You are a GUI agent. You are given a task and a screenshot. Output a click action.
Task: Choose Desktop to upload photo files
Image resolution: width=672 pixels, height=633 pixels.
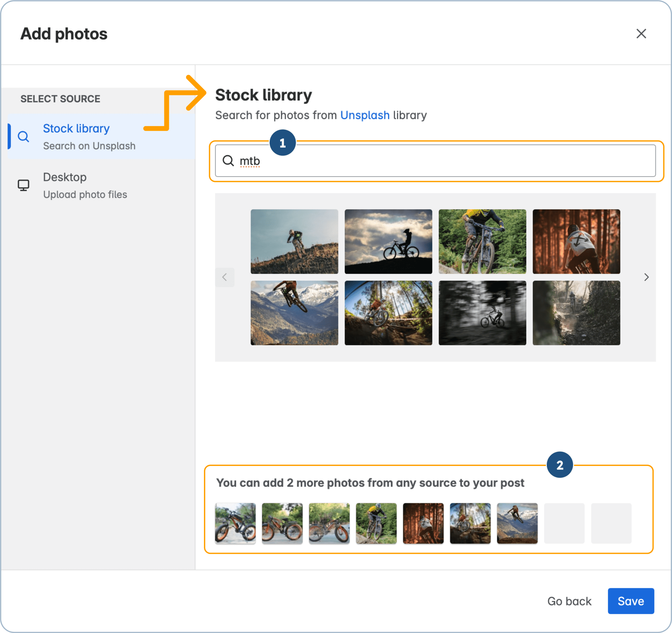coord(65,177)
